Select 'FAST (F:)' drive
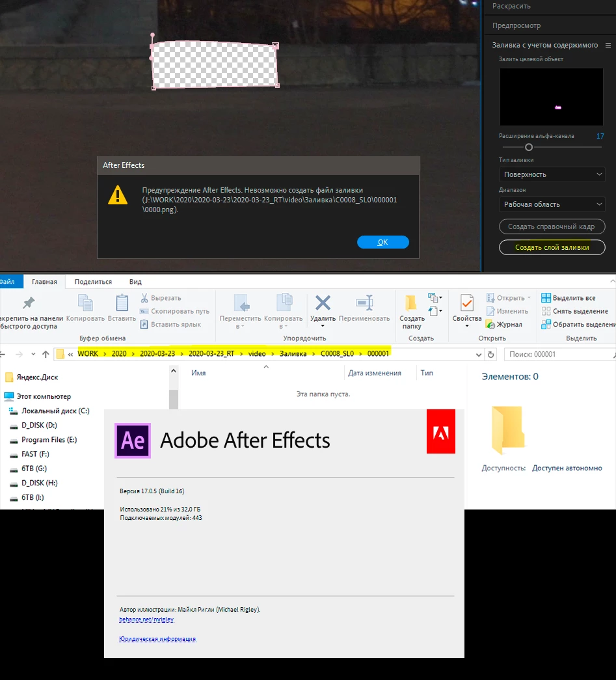 click(x=35, y=454)
